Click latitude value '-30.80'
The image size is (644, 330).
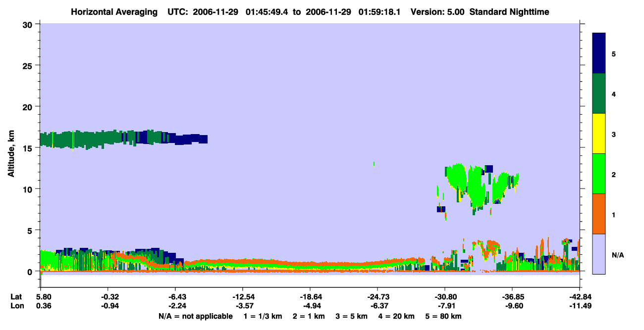point(445,297)
